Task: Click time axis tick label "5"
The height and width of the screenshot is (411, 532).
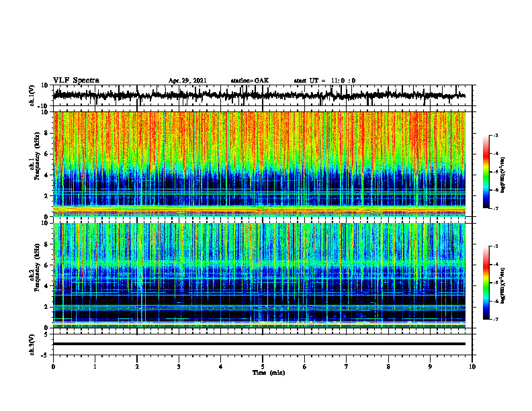Action: tap(263, 367)
